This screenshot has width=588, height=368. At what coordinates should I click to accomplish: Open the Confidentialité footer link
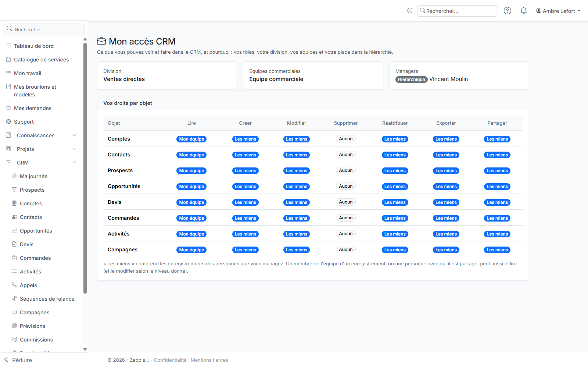[x=170, y=360]
